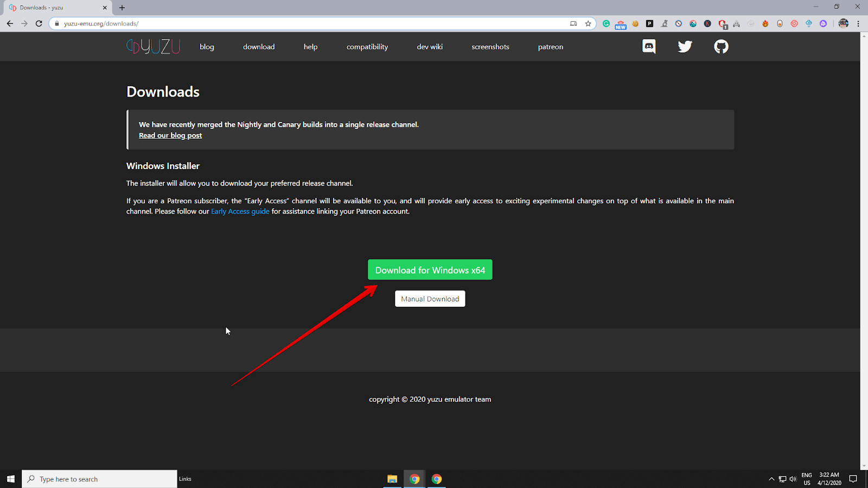This screenshot has width=868, height=488.
Task: Go to the download nav item
Action: click(x=259, y=47)
